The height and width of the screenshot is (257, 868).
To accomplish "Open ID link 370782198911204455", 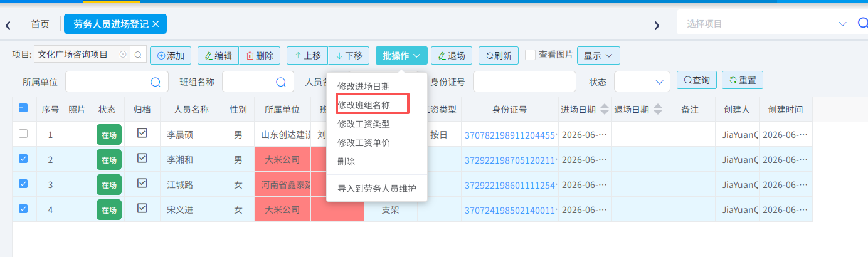I will 510,135.
